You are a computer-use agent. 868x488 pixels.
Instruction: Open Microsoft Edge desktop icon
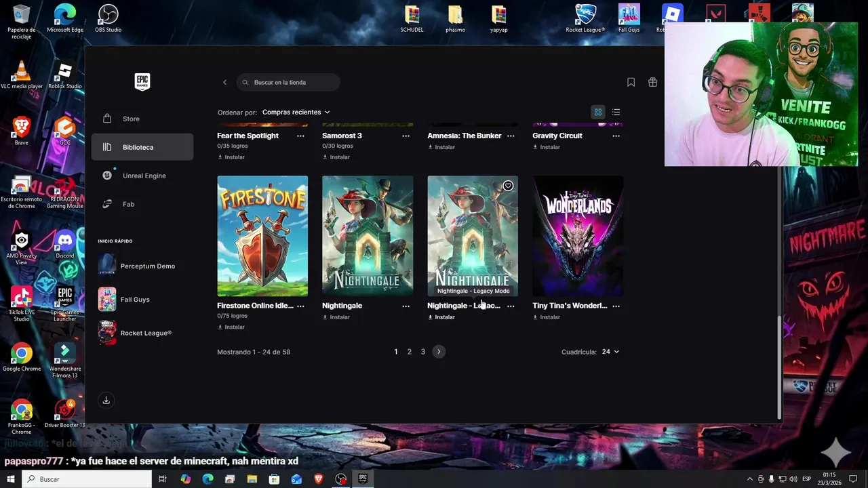click(65, 19)
